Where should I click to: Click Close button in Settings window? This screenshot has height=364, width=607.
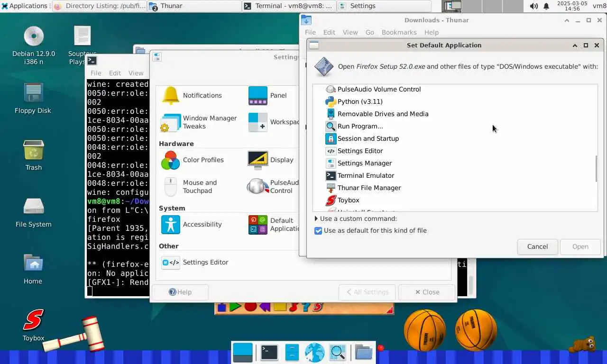click(x=427, y=292)
